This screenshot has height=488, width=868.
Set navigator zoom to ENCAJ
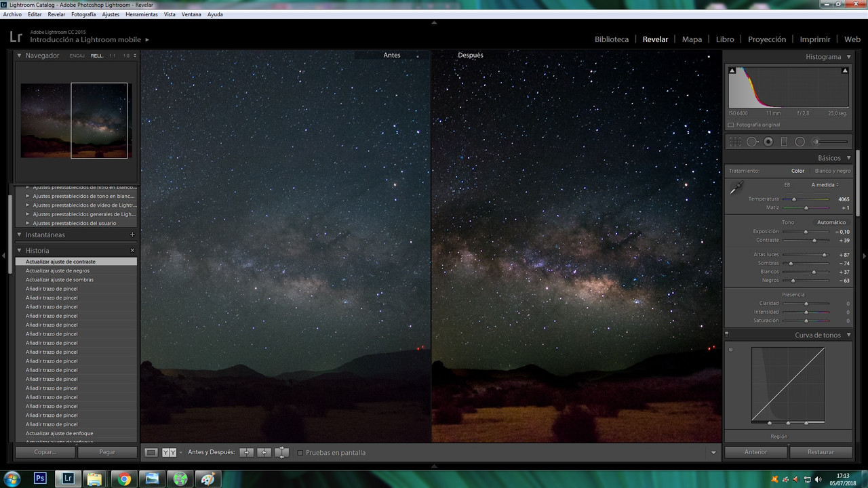[77, 56]
